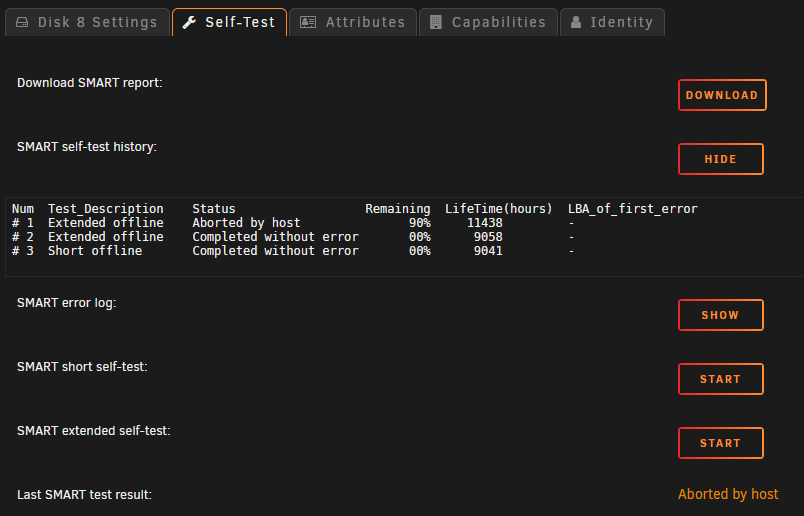
Task: Click the disk drive icon on Disk 8 Settings tab
Action: (22, 23)
